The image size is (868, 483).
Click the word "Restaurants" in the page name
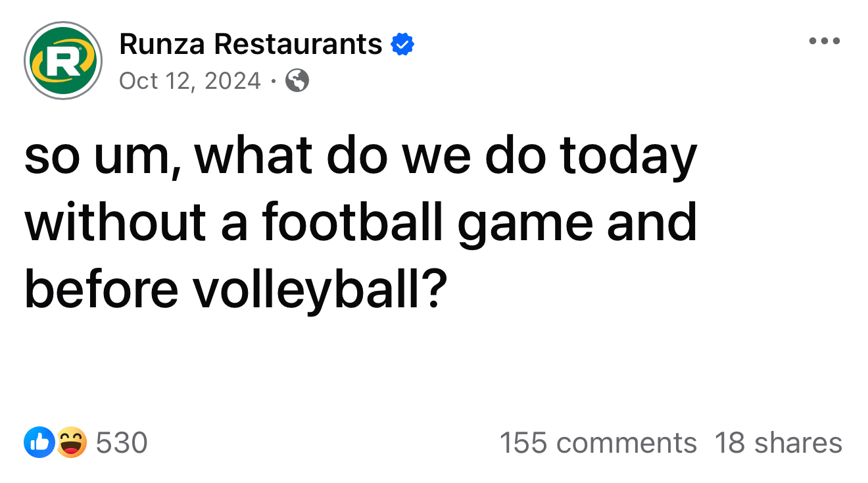click(x=298, y=45)
